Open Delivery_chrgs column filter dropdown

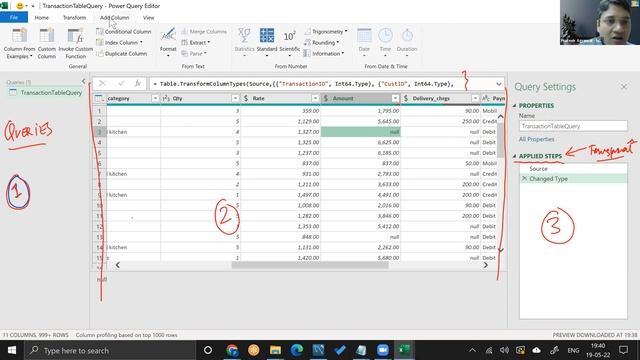point(475,98)
